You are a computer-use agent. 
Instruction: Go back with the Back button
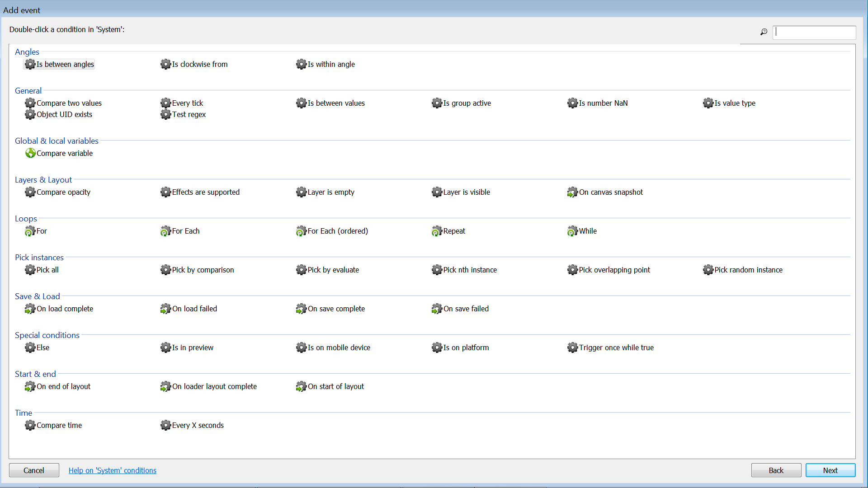tap(776, 470)
